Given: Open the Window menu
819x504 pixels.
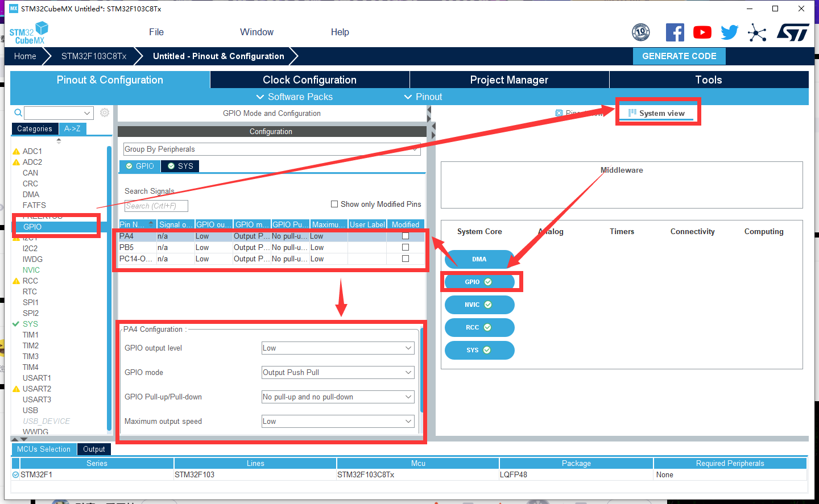Looking at the screenshot, I should (257, 32).
